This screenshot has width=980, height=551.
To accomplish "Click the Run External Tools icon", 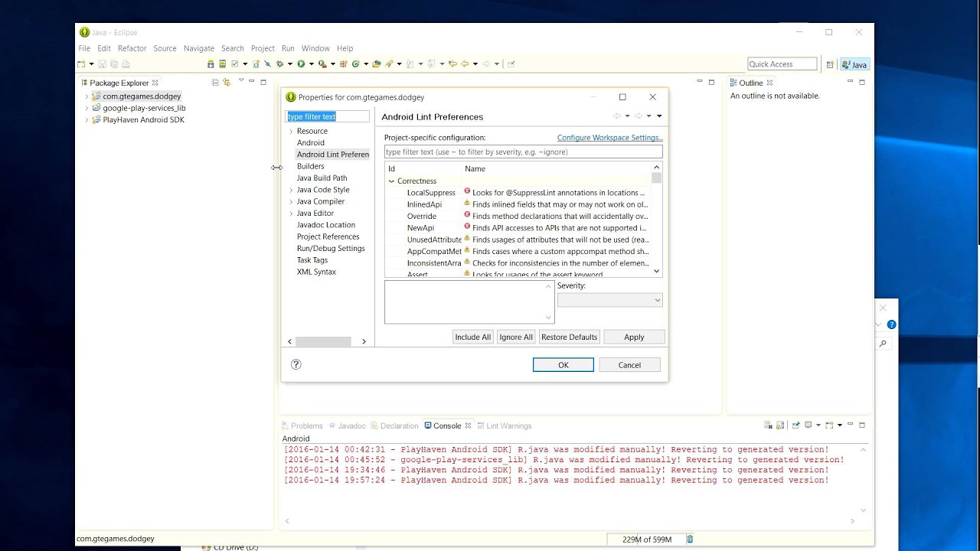I will (322, 64).
